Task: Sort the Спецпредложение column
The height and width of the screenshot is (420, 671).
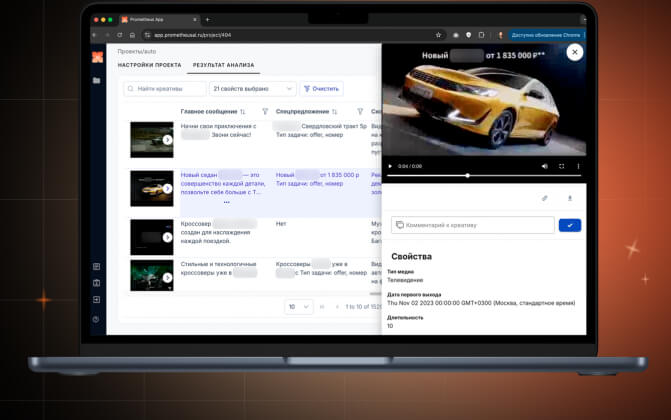Action: click(334, 112)
